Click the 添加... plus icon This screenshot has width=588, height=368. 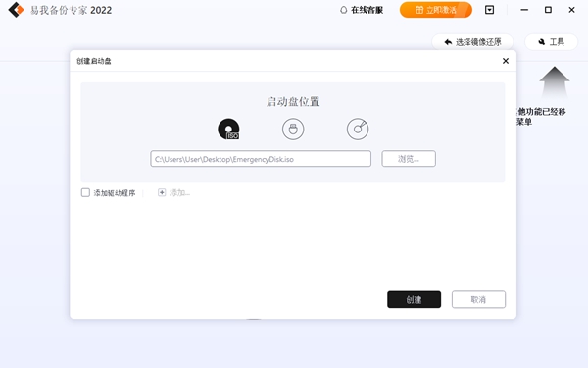click(x=162, y=192)
